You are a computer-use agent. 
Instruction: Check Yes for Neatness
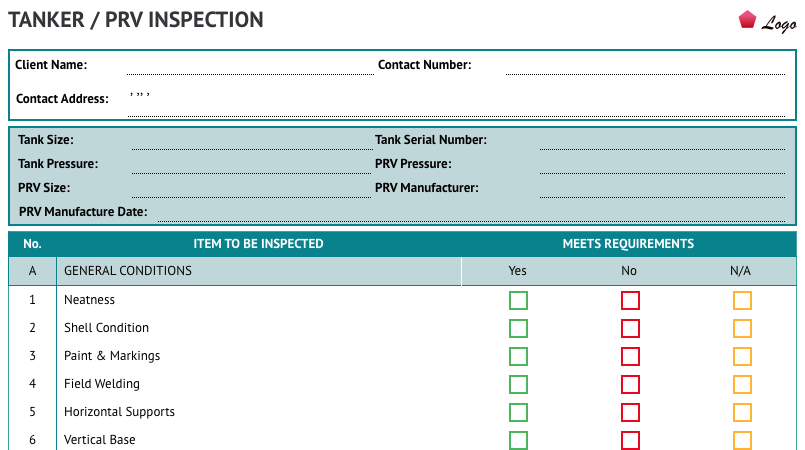point(518,301)
